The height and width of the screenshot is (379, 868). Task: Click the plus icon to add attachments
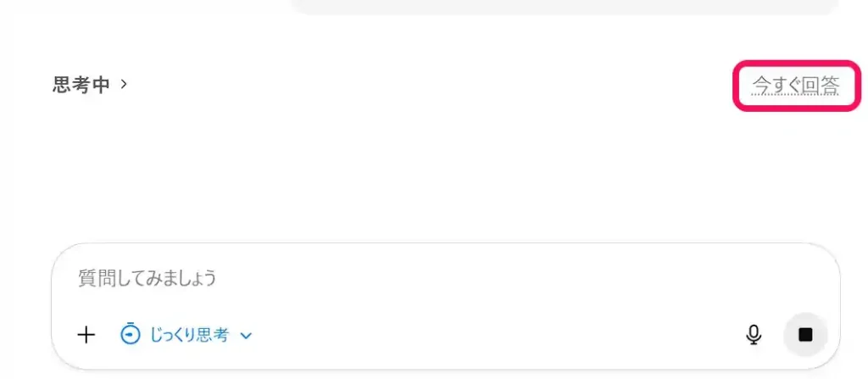(x=86, y=334)
